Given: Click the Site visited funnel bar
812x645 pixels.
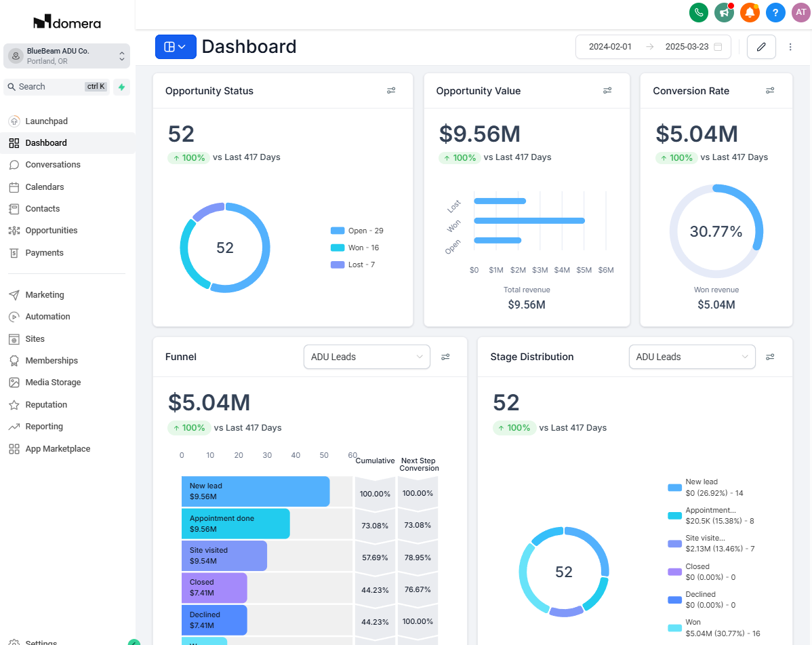Looking at the screenshot, I should click(224, 556).
